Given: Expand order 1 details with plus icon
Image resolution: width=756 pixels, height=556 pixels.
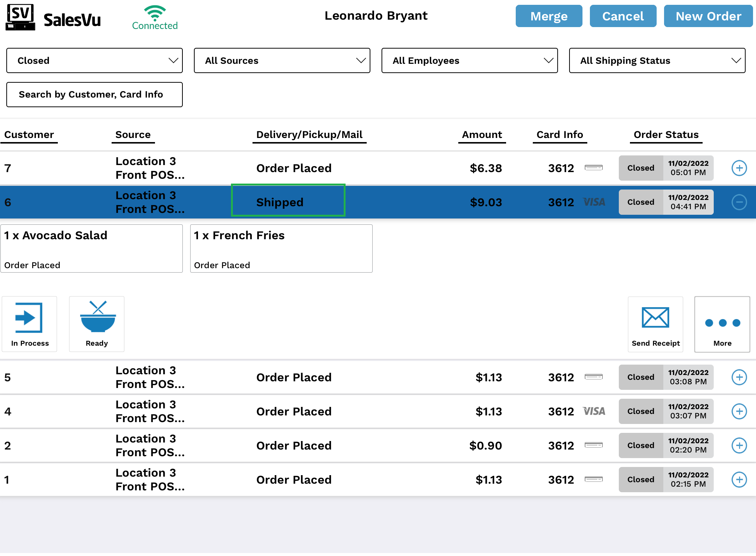Looking at the screenshot, I should 739,480.
